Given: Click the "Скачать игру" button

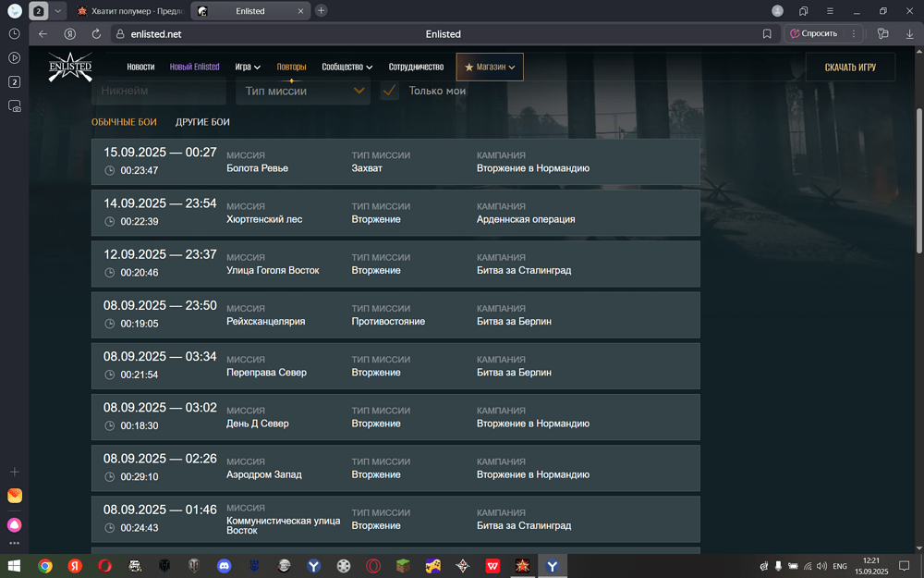Looking at the screenshot, I should [x=850, y=68].
